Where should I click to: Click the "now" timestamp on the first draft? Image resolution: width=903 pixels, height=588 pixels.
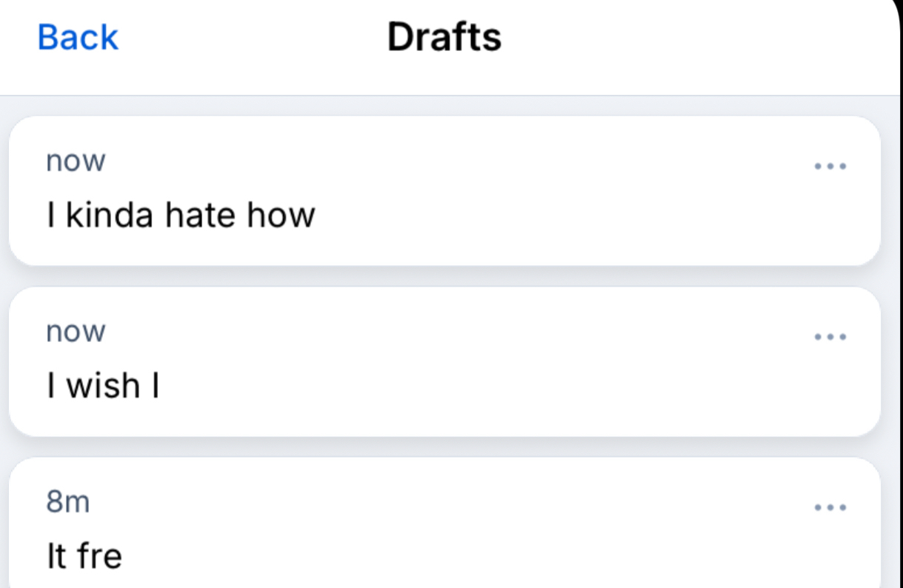click(x=76, y=161)
